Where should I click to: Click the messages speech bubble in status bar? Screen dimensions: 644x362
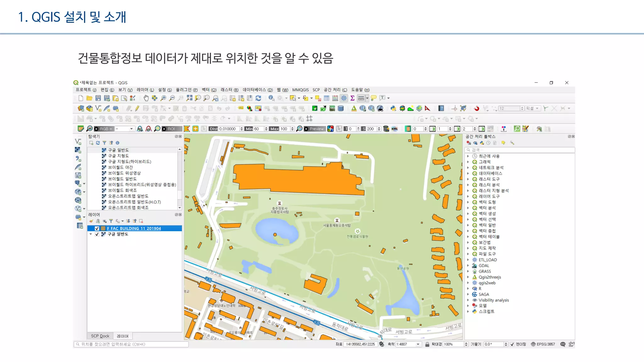tap(563, 344)
